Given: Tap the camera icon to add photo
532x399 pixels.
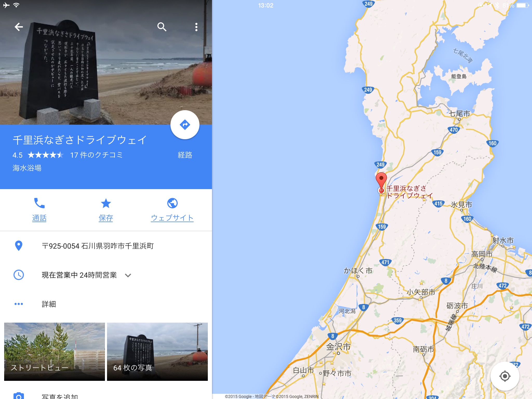Looking at the screenshot, I should tap(19, 396).
